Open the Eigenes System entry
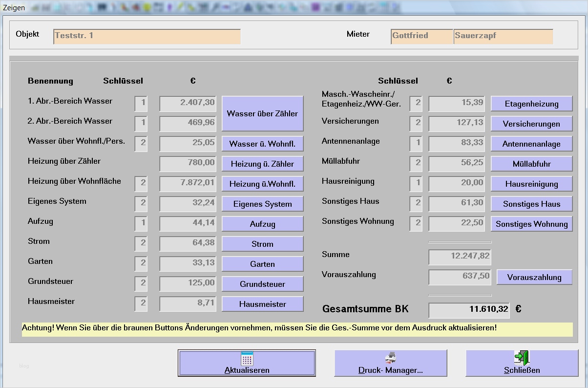This screenshot has width=588, height=388. (262, 204)
